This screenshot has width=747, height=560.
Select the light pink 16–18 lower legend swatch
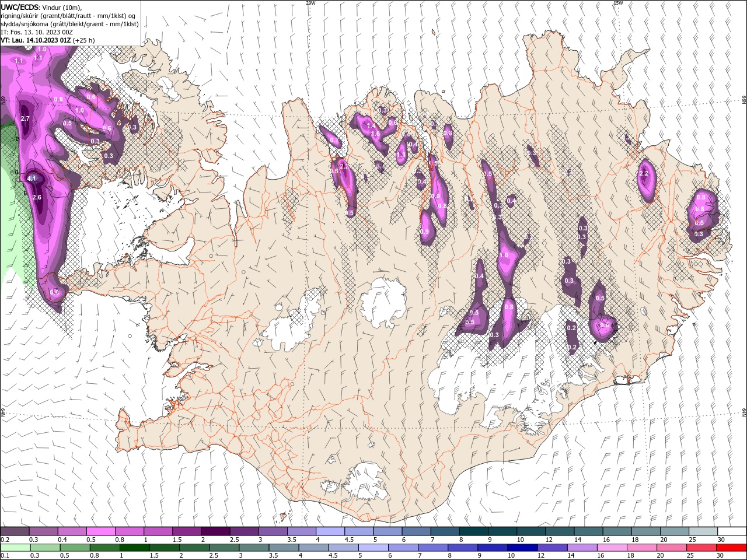click(x=612, y=548)
